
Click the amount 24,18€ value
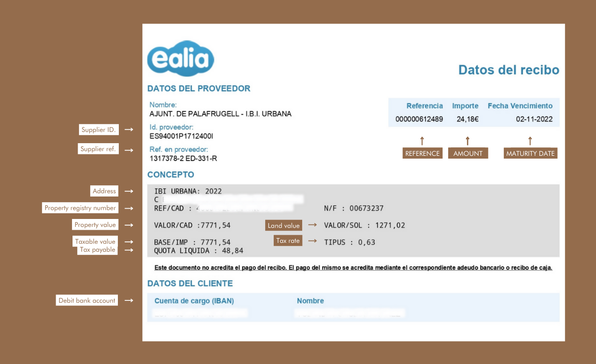point(467,119)
